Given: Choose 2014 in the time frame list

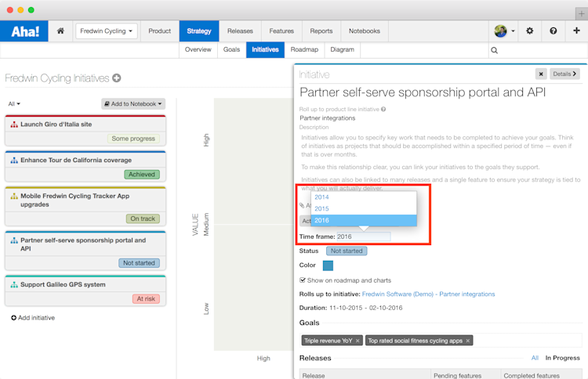Looking at the screenshot, I should pyautogui.click(x=364, y=197).
